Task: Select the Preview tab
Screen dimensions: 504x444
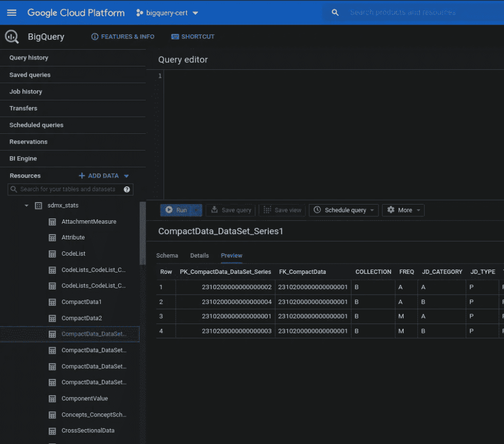Action: [x=231, y=256]
